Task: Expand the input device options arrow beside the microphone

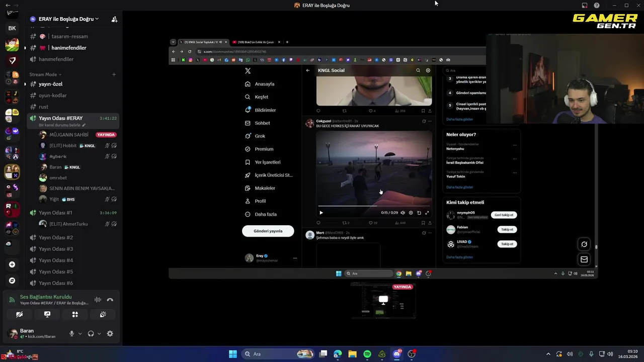Action: coord(80,333)
